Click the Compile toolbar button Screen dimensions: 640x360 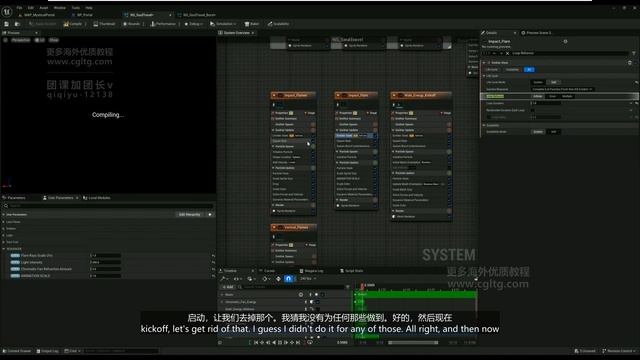click(73, 24)
